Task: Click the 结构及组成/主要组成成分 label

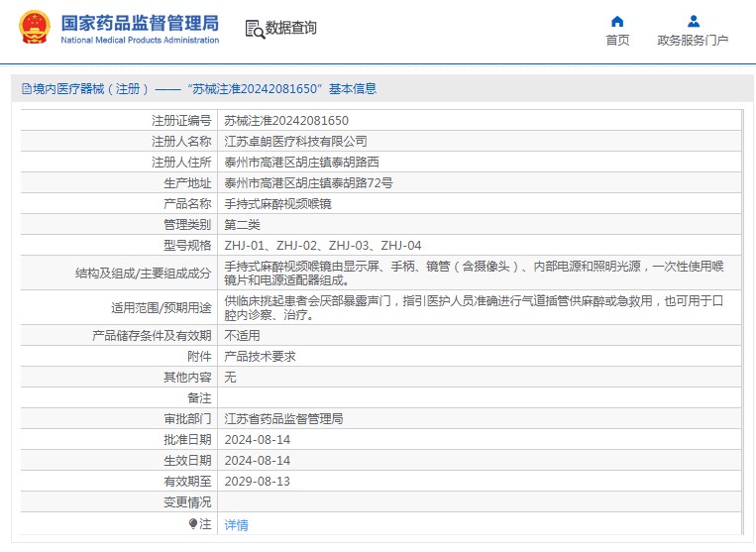Action: click(x=144, y=274)
